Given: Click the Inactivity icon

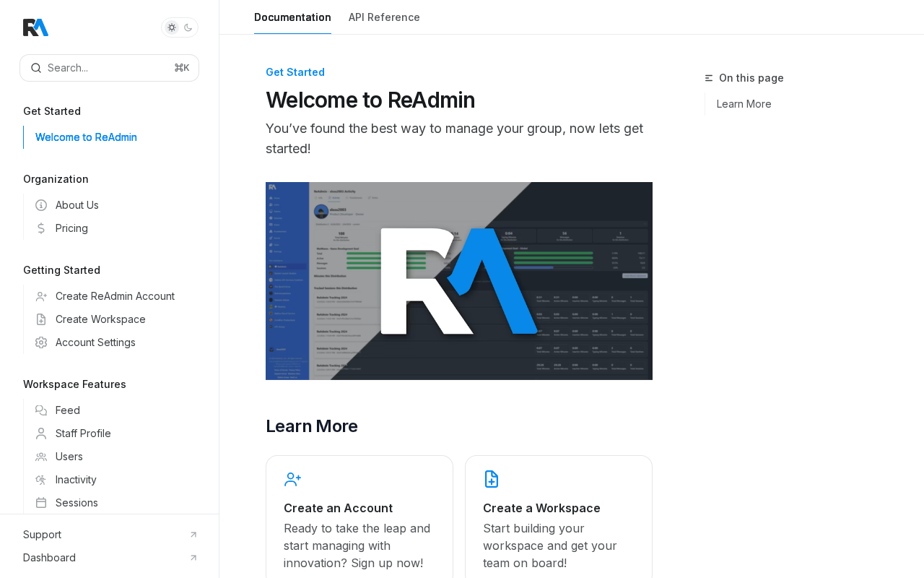Looking at the screenshot, I should 41,480.
